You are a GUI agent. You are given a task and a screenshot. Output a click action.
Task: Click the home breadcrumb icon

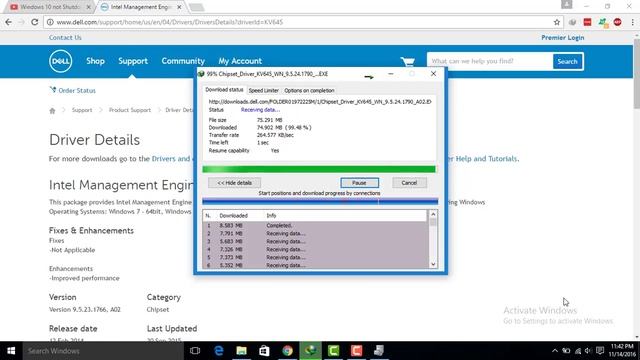pos(52,110)
